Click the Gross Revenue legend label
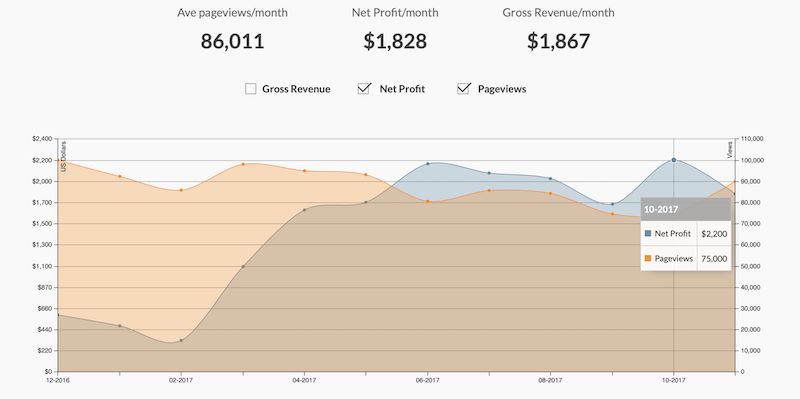 (296, 89)
